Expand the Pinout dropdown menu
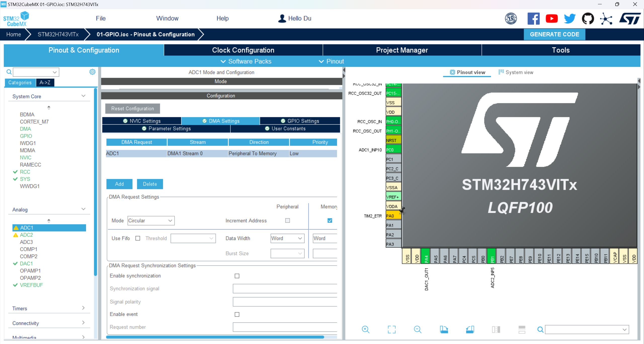This screenshot has height=344, width=644. 331,61
